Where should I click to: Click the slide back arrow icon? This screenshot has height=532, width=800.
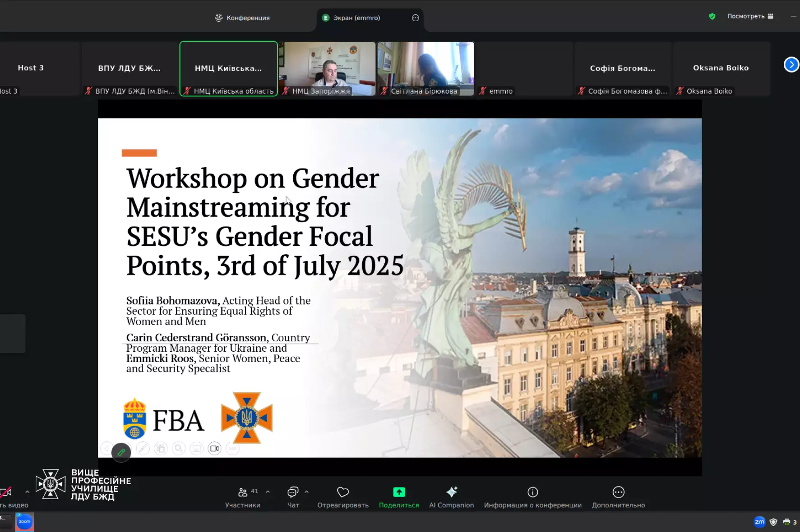[x=106, y=449]
